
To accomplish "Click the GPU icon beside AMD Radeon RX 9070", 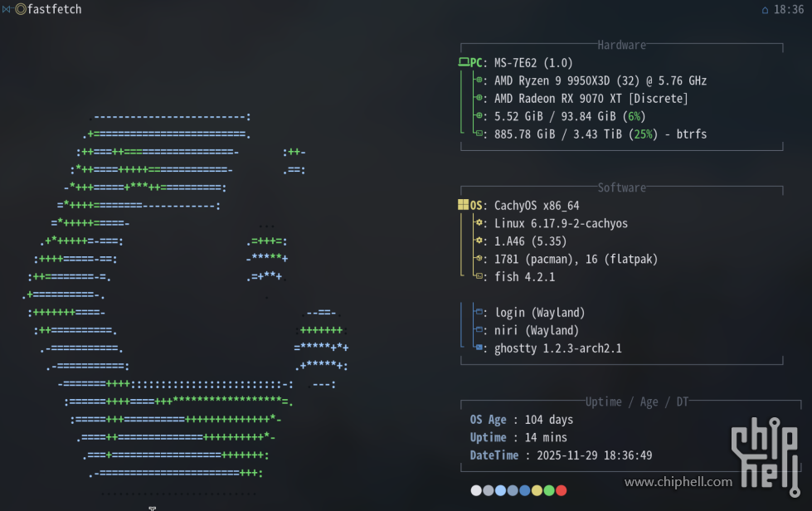I will (479, 99).
